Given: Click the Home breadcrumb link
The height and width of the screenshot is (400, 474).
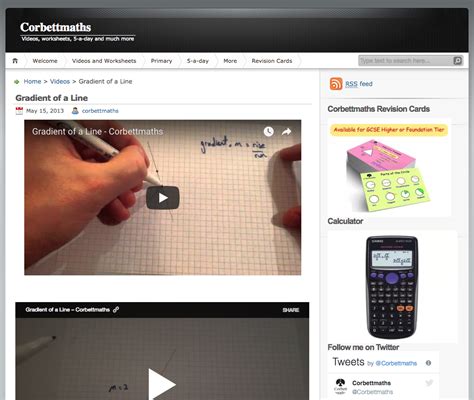Looking at the screenshot, I should (x=32, y=81).
